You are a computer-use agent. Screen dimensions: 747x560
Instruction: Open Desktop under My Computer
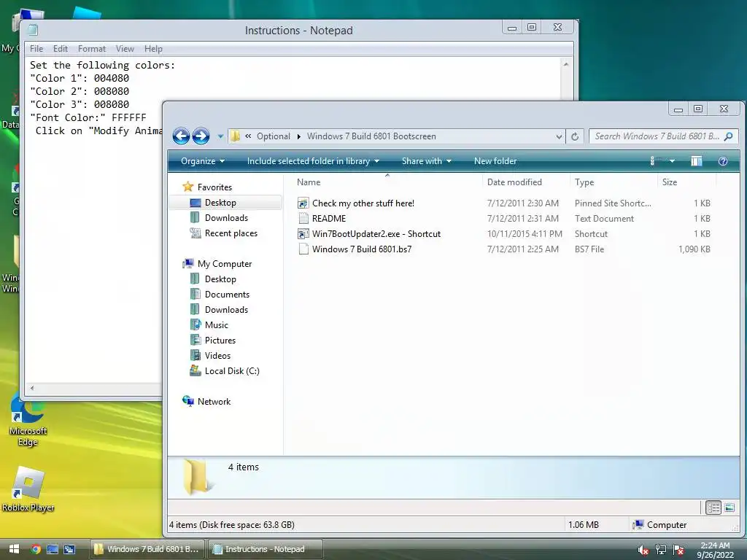coord(220,279)
